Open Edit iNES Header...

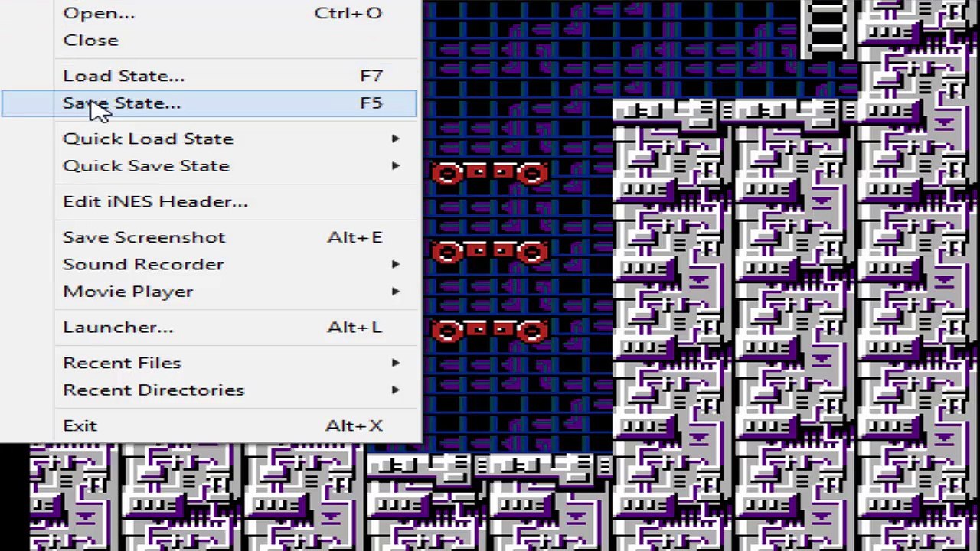coord(209,201)
